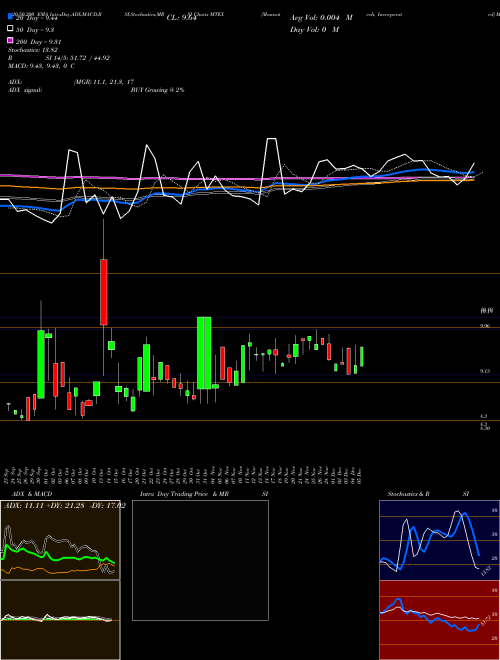This screenshot has width=500, height=660.
Task: Click the 9.72 price axis label
Action: coord(485,371)
